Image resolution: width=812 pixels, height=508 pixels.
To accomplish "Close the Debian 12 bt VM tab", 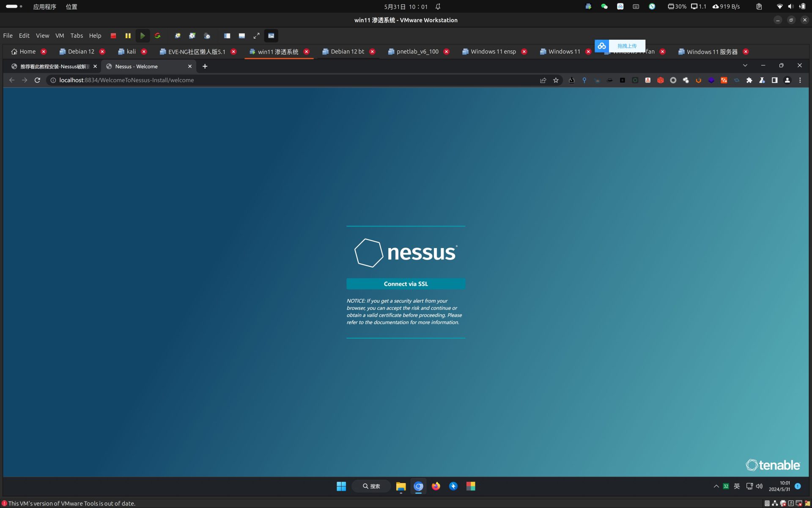I will [x=372, y=52].
